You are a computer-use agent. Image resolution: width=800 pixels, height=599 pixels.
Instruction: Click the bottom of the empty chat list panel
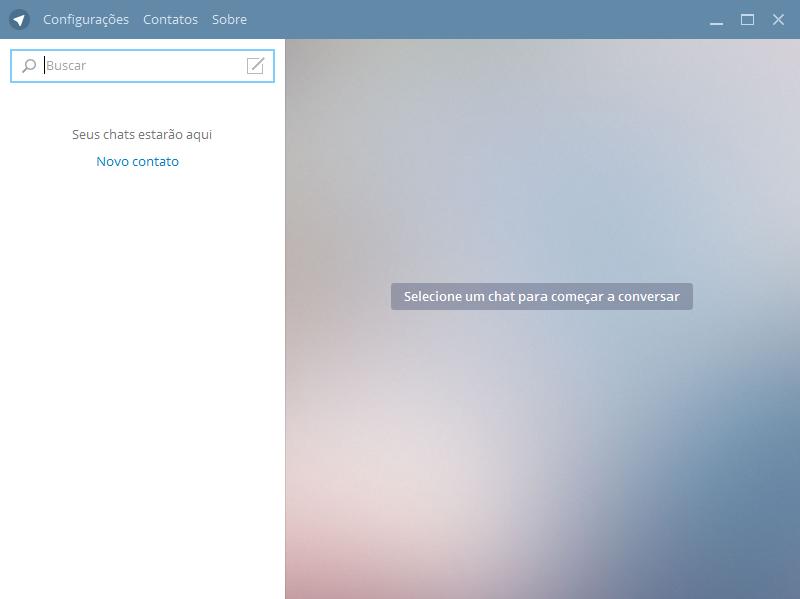[x=142, y=570]
